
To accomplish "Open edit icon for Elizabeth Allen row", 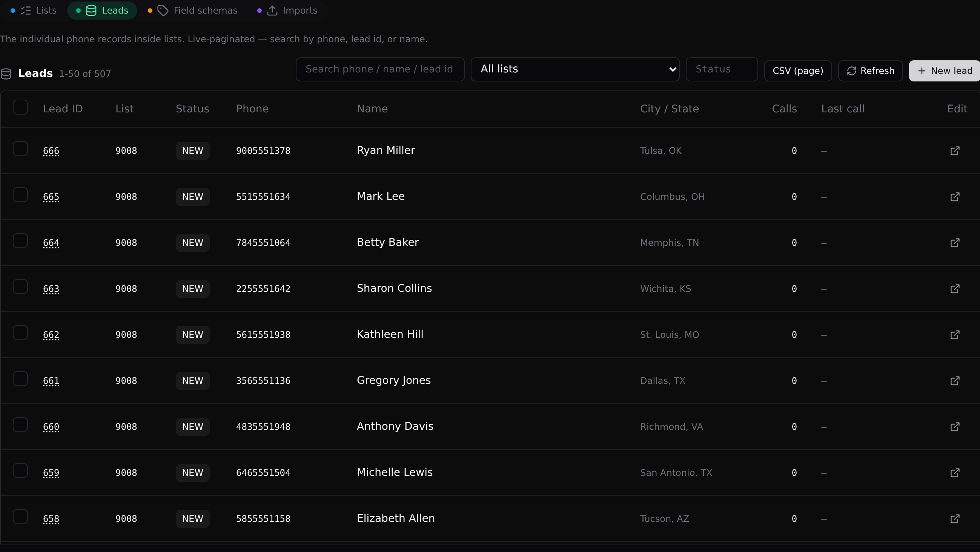I will (954, 519).
